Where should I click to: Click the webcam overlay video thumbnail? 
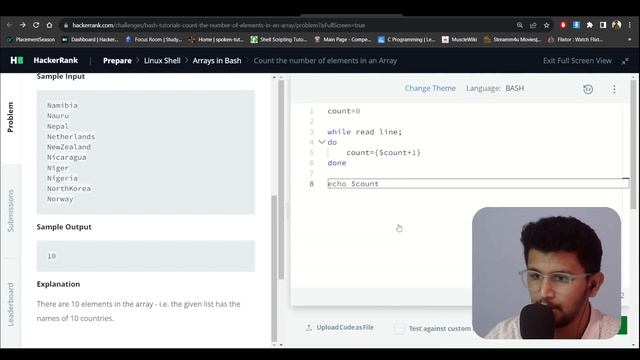(x=547, y=273)
